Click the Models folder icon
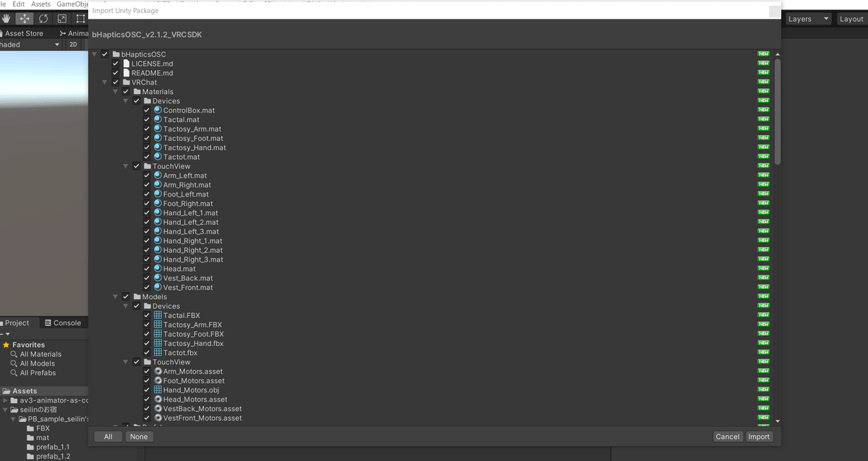This screenshot has width=868, height=461. (137, 296)
